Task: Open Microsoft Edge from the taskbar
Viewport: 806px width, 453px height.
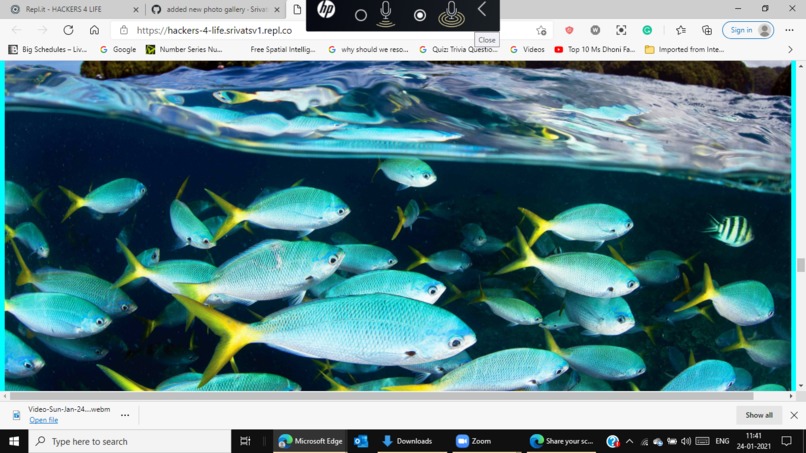Action: 310,441
